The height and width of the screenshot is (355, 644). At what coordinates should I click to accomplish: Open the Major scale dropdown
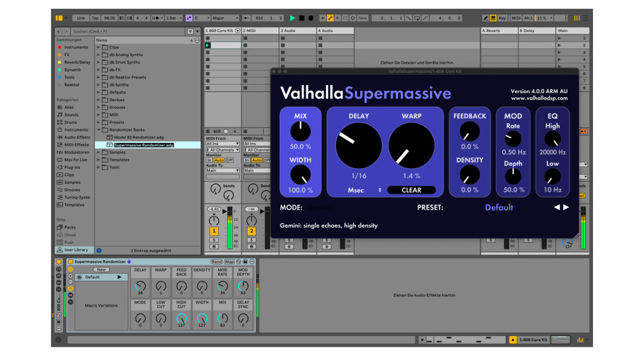click(x=225, y=18)
